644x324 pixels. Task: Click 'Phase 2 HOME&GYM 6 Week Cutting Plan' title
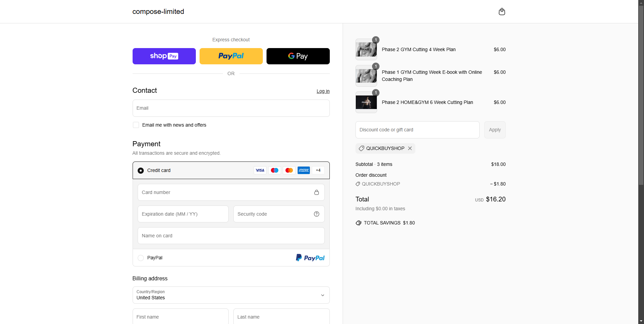point(428,102)
